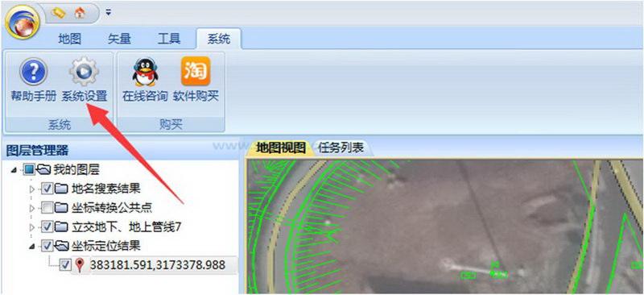
Task: Select the 坐标转换公共点 layer label
Action: (112, 208)
